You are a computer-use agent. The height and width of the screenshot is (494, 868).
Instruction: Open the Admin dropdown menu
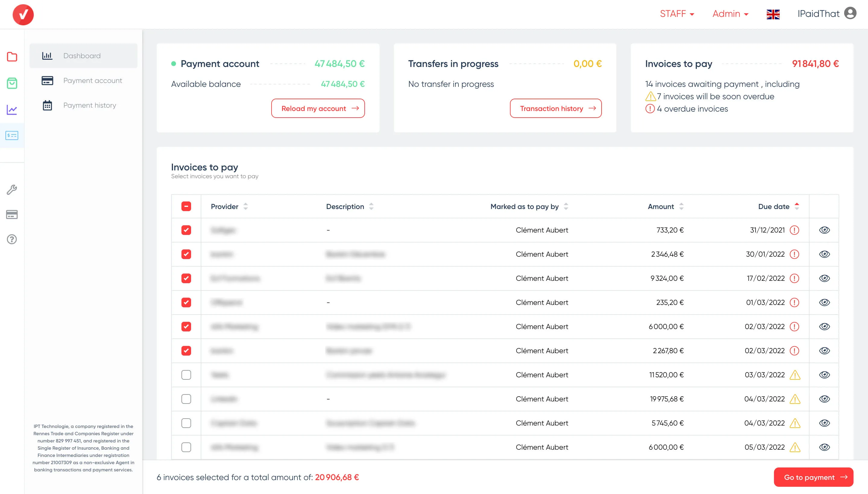coord(730,14)
